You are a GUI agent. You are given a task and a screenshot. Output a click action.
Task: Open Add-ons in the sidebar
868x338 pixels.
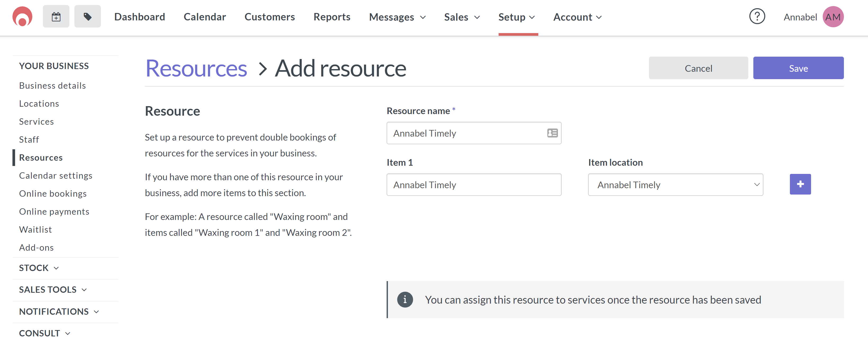coord(36,247)
